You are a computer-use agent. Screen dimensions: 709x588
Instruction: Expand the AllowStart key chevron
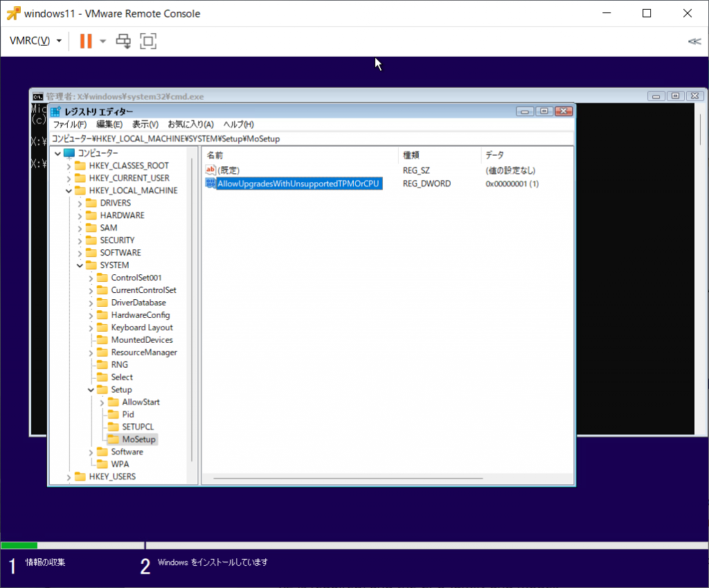pos(102,402)
